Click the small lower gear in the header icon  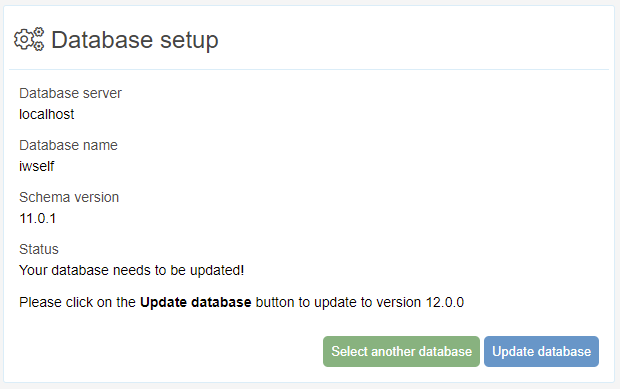pos(39,46)
